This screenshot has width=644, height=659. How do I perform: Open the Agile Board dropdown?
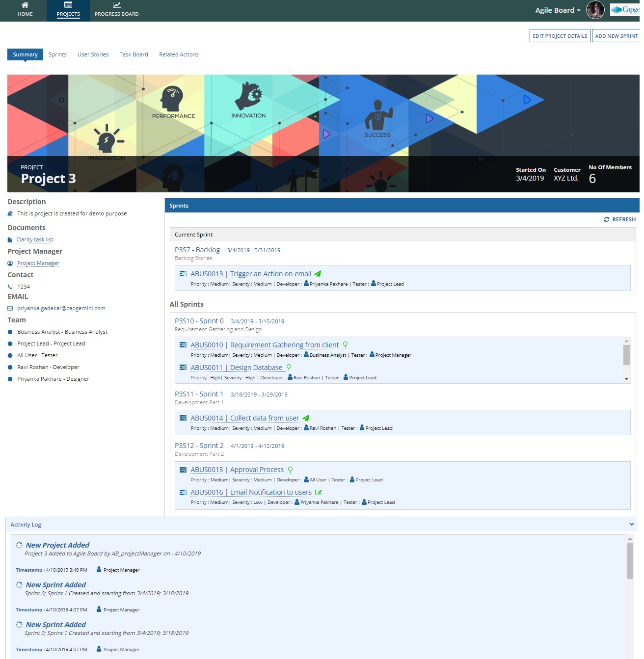pyautogui.click(x=557, y=10)
